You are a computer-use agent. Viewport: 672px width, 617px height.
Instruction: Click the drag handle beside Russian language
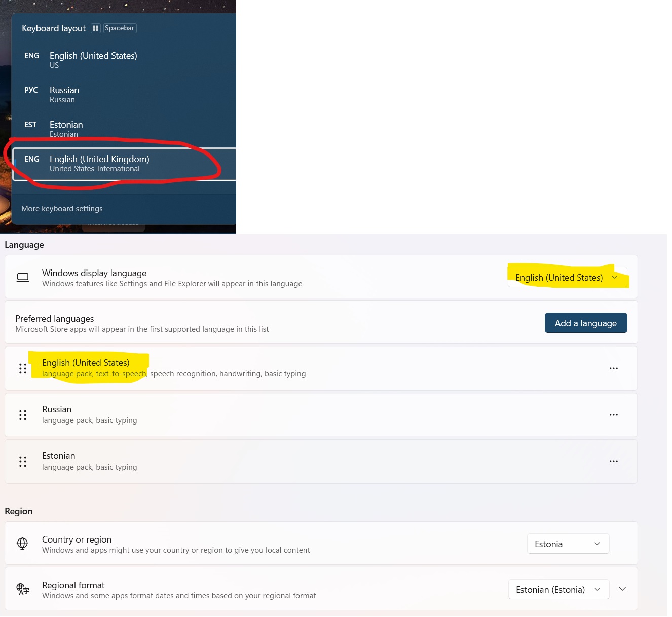pyautogui.click(x=23, y=415)
